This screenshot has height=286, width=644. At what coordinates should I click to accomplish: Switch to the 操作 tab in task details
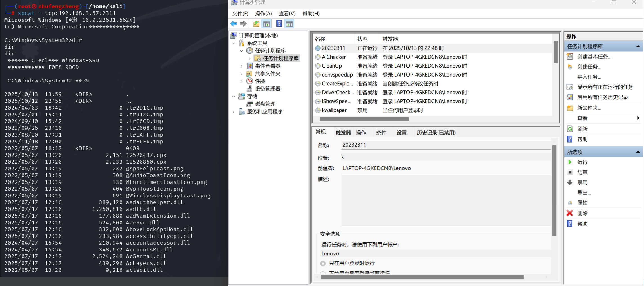pyautogui.click(x=361, y=133)
